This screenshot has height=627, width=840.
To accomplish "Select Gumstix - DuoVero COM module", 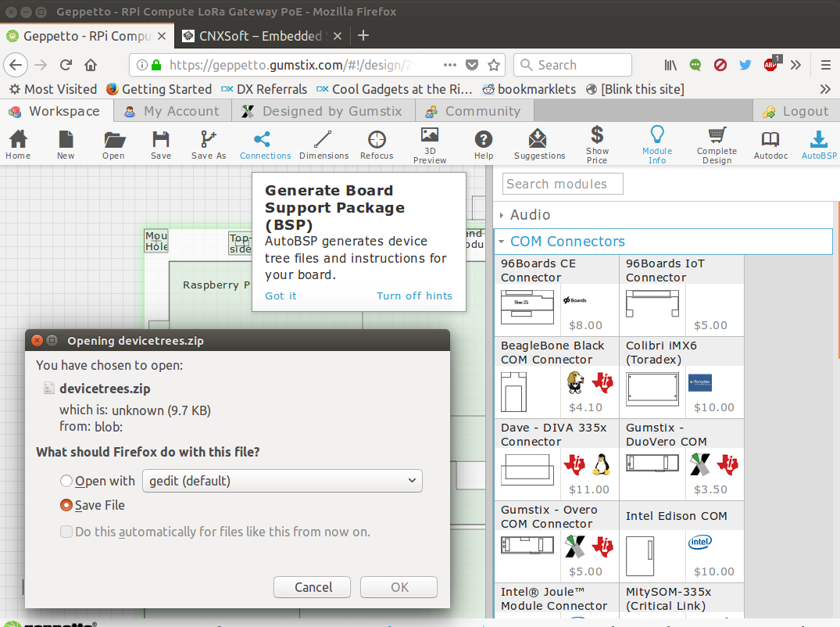I will tap(681, 460).
